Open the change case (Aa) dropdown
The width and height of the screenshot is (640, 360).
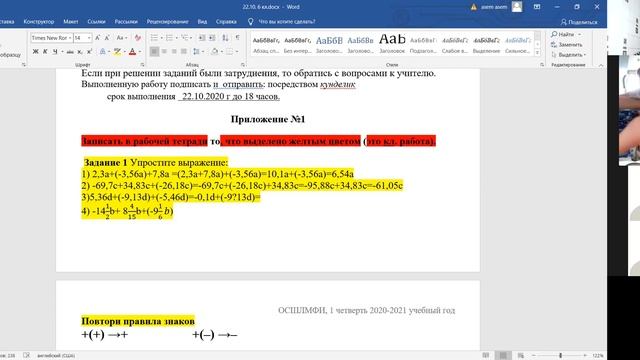(x=122, y=38)
